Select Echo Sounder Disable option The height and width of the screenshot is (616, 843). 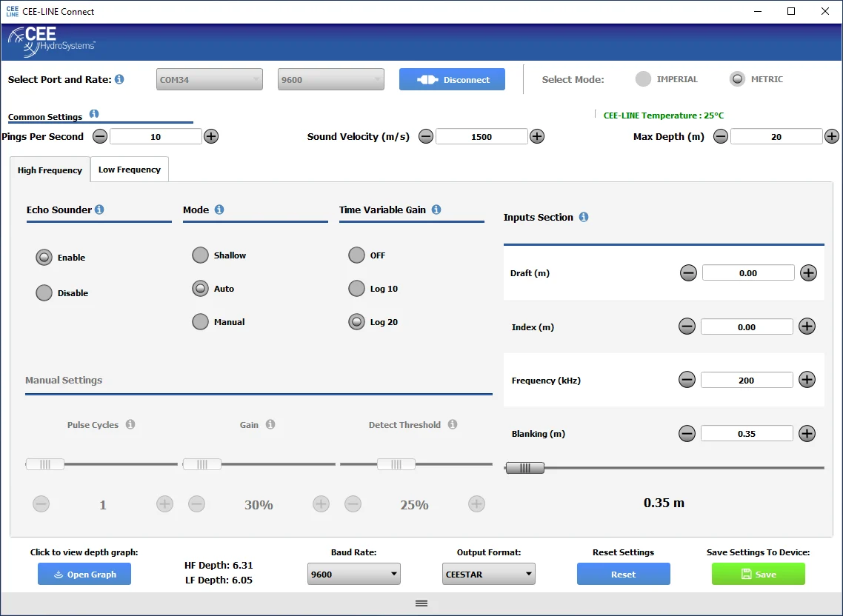(x=44, y=293)
